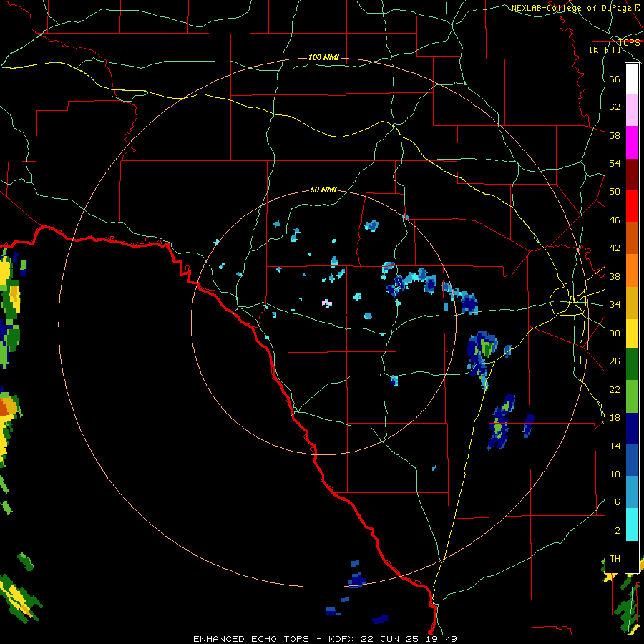Screen dimensions: 644x644
Task: Click the light blue 14 kft swatch
Action: pos(632,492)
